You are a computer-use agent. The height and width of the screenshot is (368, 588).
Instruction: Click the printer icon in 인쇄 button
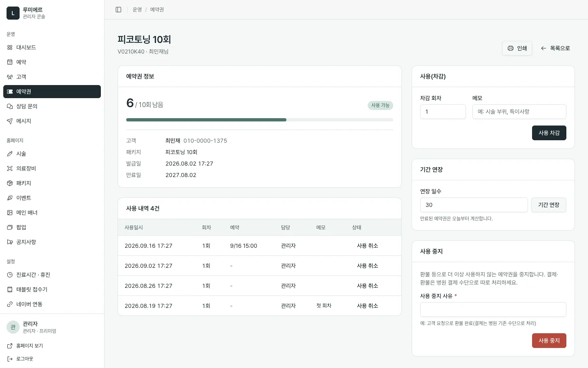point(510,48)
